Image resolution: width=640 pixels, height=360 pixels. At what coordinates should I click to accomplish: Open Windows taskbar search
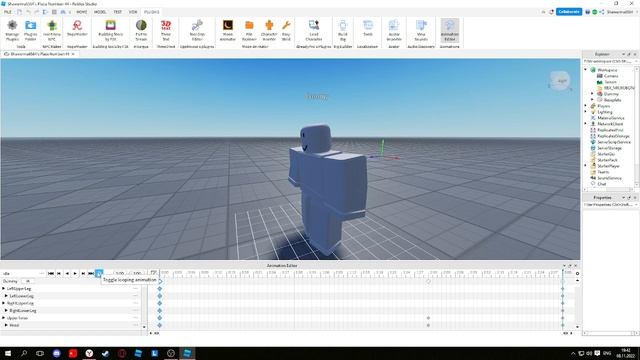[24, 353]
